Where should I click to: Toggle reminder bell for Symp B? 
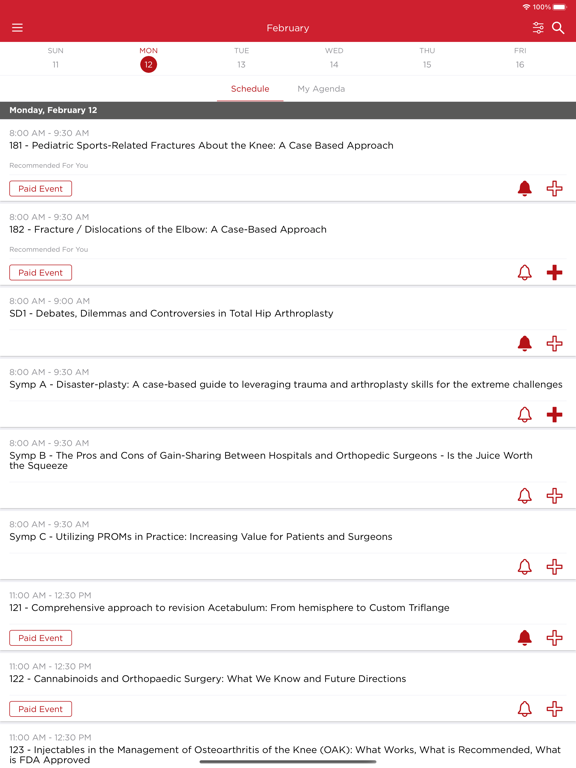(525, 496)
